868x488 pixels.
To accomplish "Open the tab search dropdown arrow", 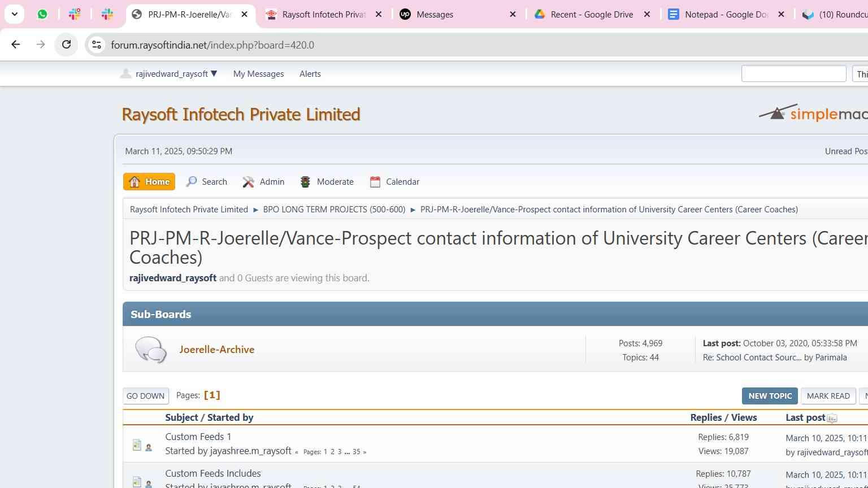I will pos(14,14).
